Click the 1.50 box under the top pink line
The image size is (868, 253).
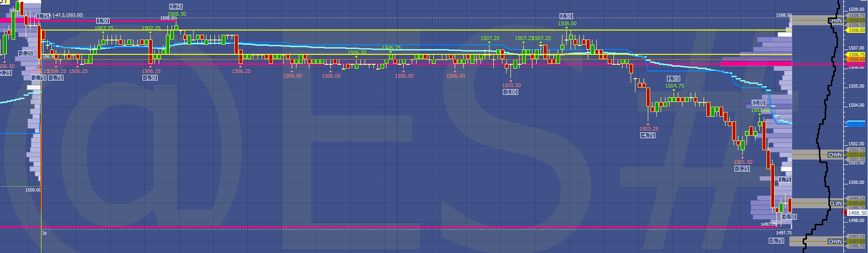(x=103, y=21)
